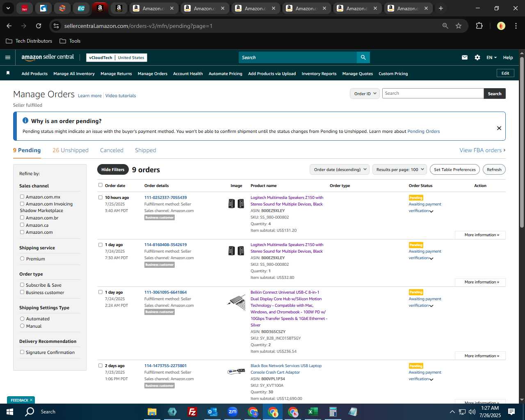525x420 pixels.
Task: Open the settings gear icon
Action: [477, 57]
